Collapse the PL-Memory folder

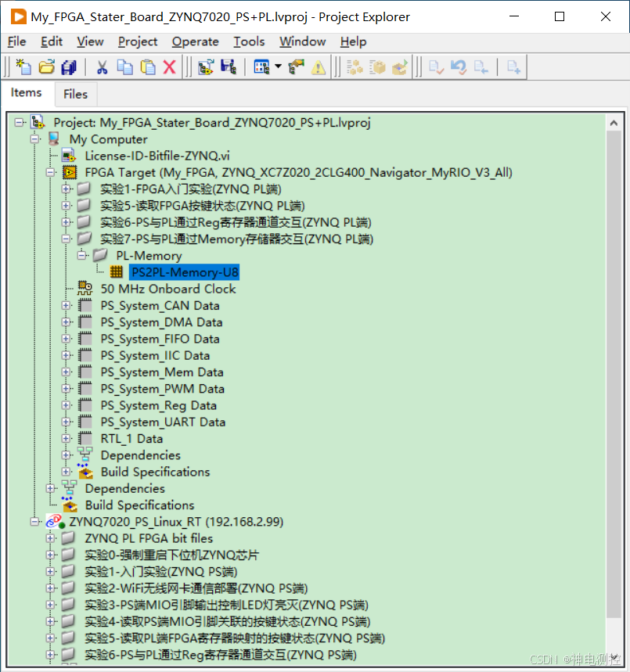(x=82, y=256)
